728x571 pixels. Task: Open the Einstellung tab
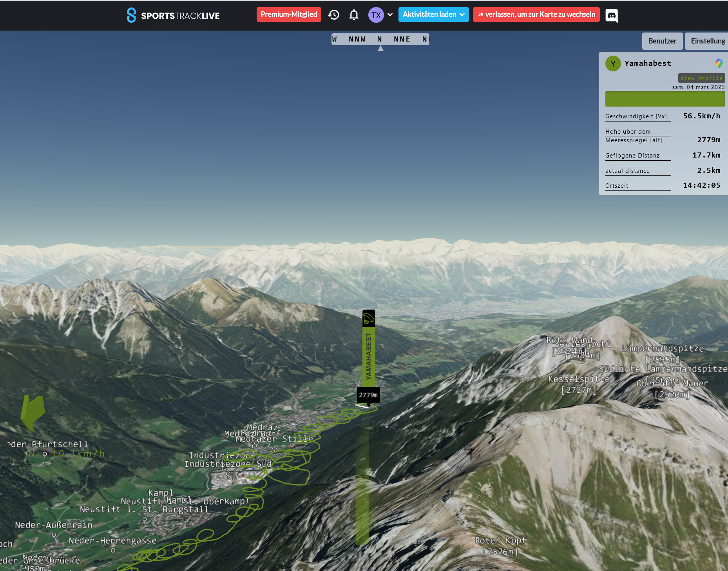708,41
